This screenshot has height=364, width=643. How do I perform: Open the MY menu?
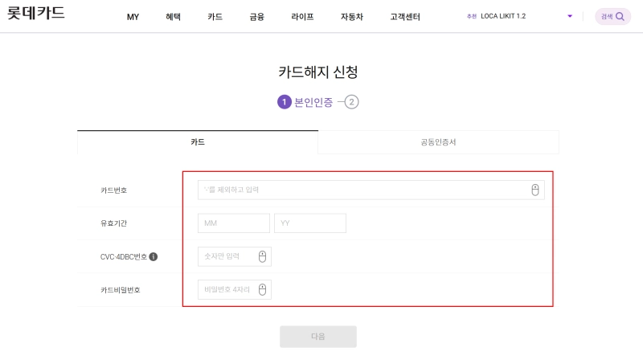coord(133,17)
